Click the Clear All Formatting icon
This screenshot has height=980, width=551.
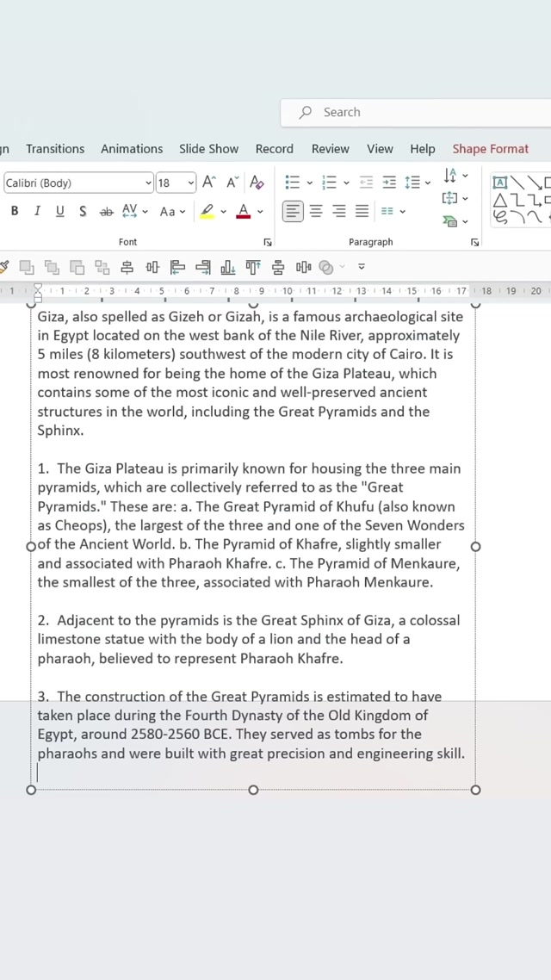coord(257,182)
